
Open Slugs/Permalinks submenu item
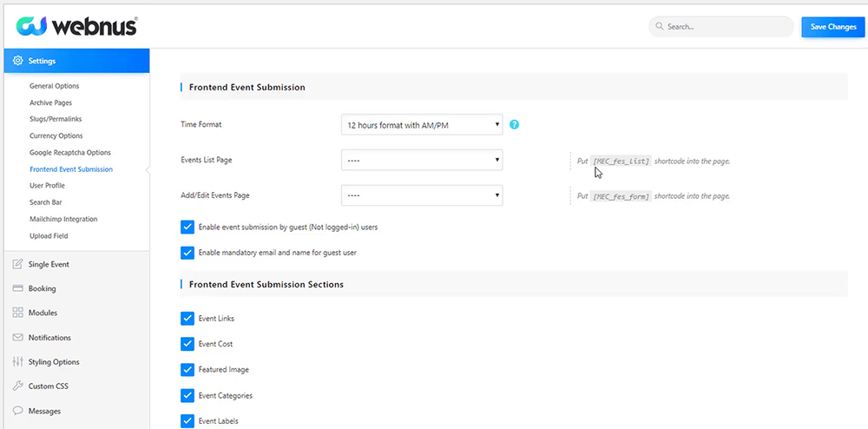(x=56, y=118)
